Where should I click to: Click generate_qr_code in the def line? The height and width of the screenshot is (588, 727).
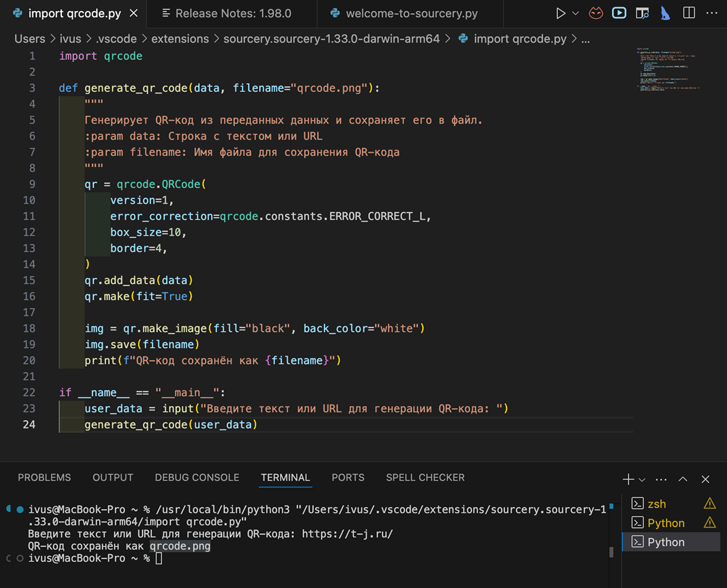(x=136, y=88)
